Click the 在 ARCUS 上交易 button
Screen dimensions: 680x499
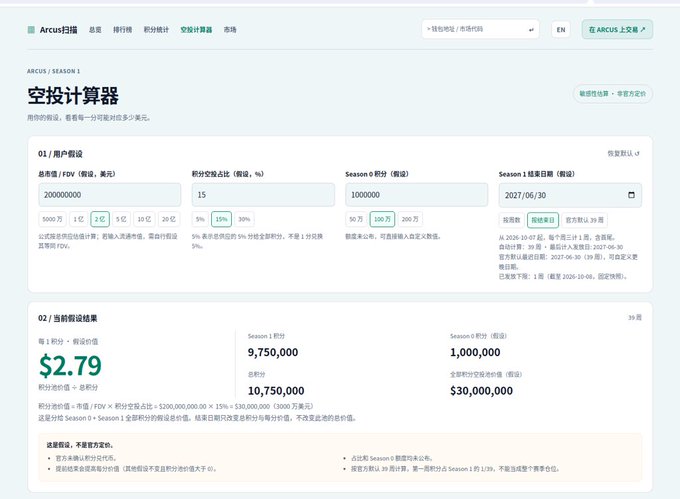click(x=617, y=29)
